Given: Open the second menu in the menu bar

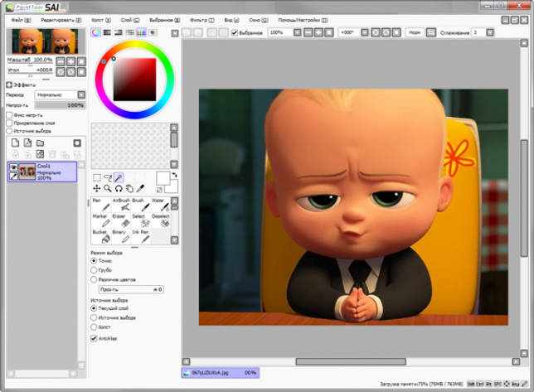Looking at the screenshot, I should 61,20.
